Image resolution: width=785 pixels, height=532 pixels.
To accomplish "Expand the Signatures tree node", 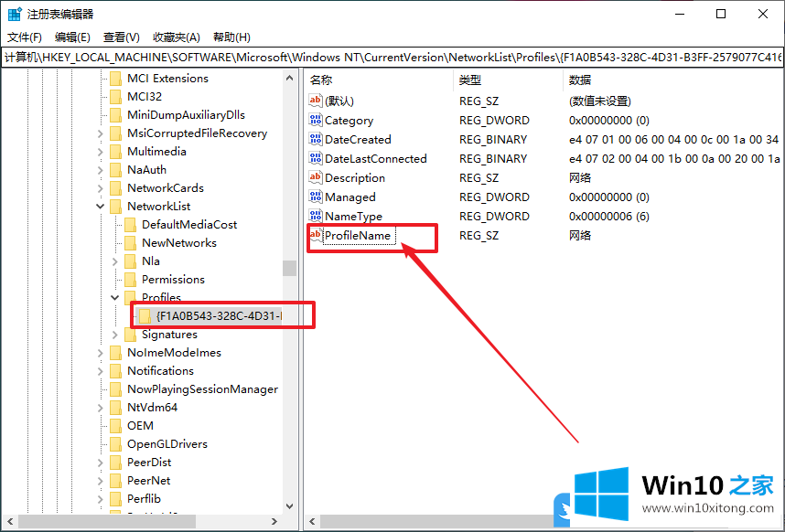I will click(x=114, y=335).
